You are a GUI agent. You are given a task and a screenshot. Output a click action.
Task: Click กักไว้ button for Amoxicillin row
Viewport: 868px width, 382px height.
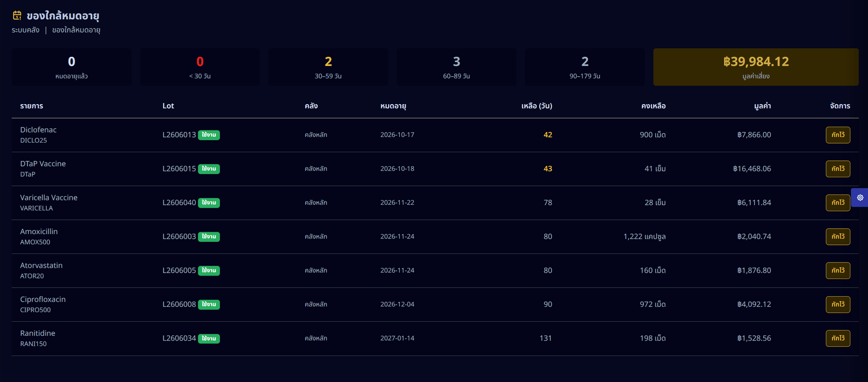tap(838, 237)
